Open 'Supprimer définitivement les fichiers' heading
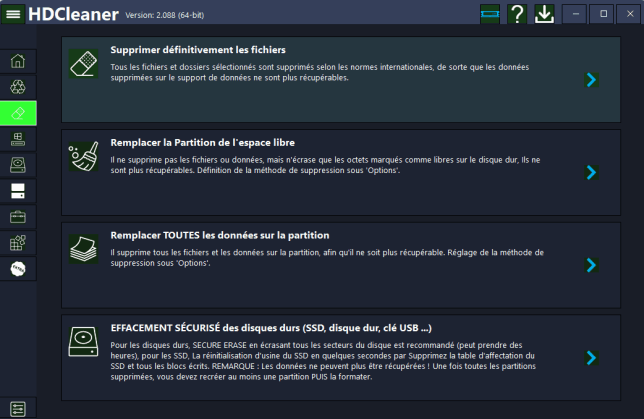Viewport: 644px width, 419px height. 197,50
